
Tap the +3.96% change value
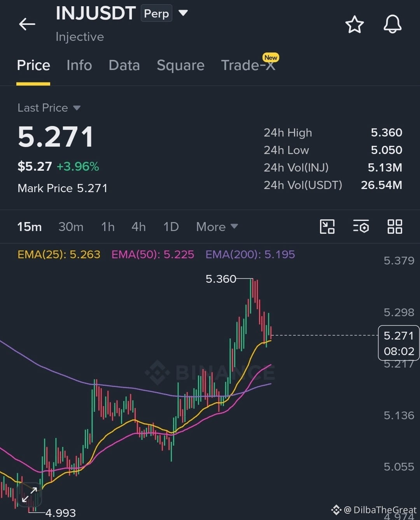tap(78, 166)
